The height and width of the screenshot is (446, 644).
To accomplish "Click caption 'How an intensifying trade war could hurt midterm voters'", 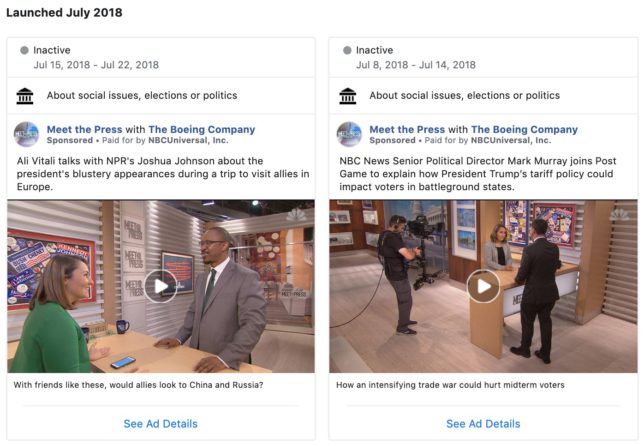I will point(450,385).
